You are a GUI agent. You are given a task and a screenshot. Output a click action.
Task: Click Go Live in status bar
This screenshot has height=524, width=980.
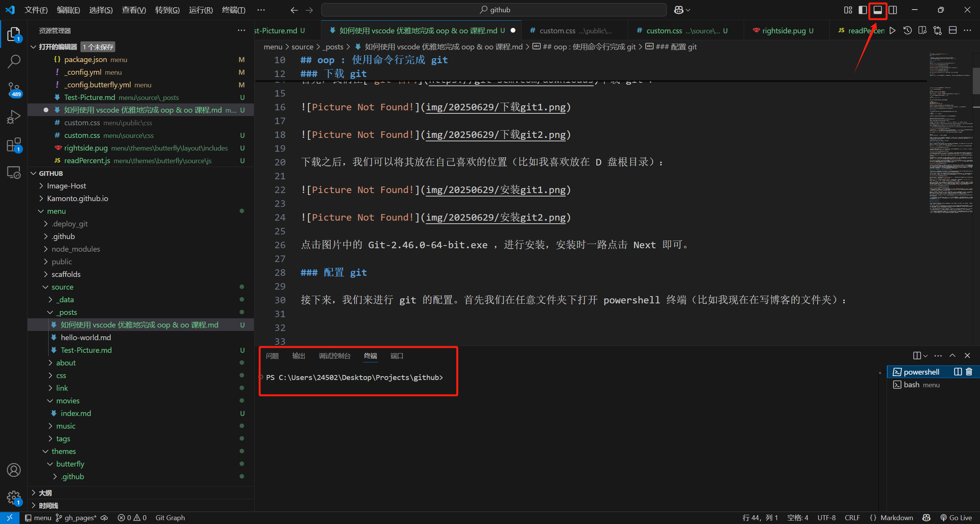point(956,517)
